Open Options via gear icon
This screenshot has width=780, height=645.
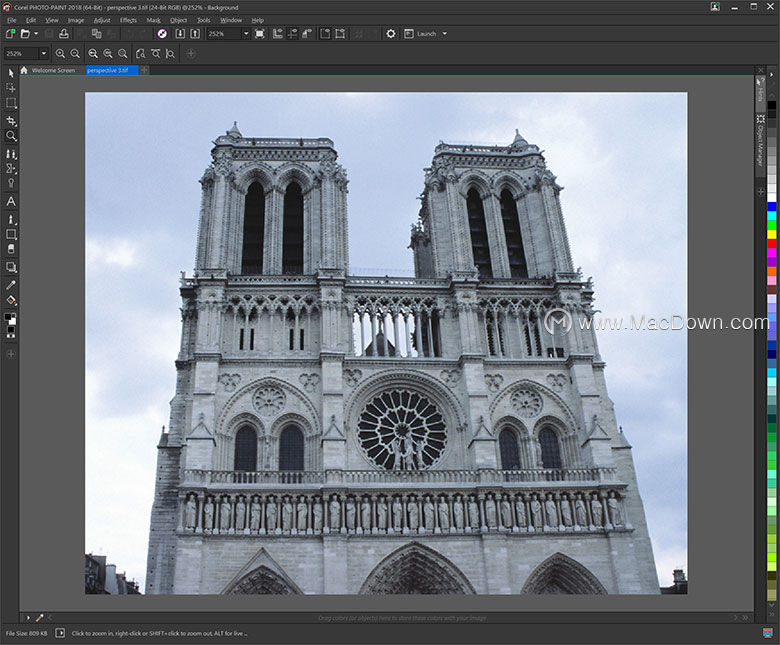[x=391, y=34]
